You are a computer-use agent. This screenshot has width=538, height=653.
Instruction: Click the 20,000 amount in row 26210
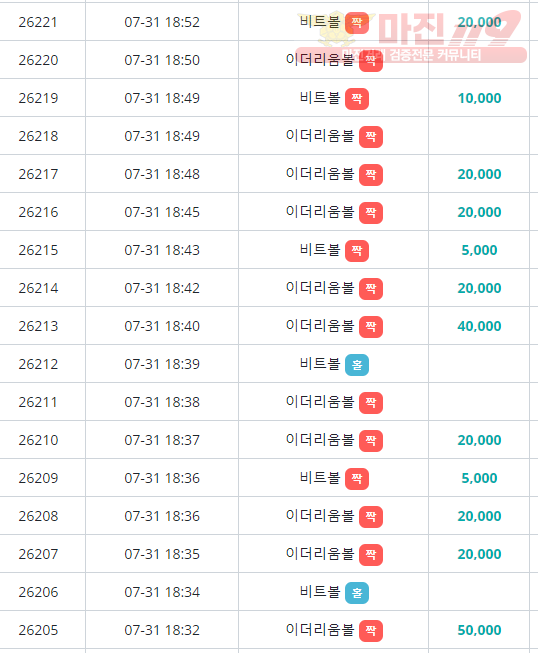(479, 440)
